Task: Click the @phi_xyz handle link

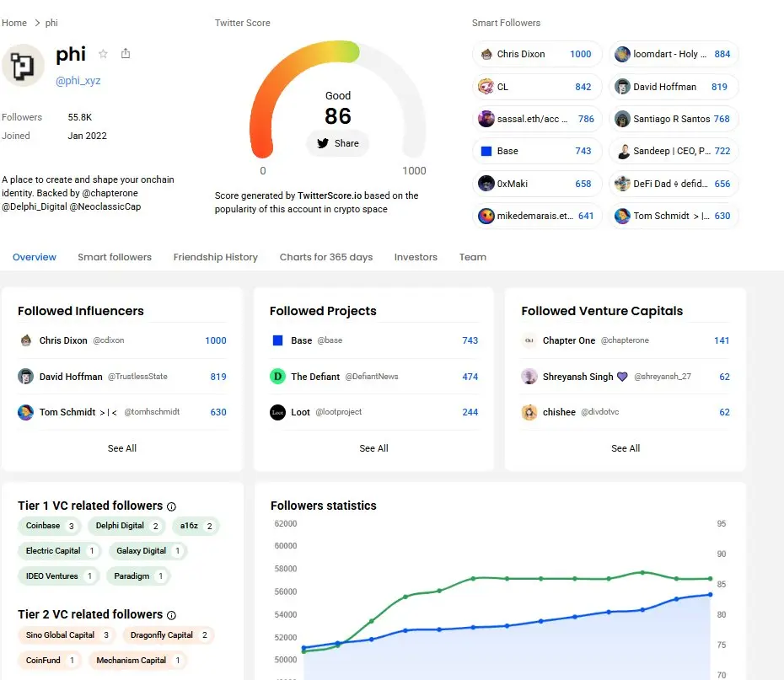Action: 78,80
